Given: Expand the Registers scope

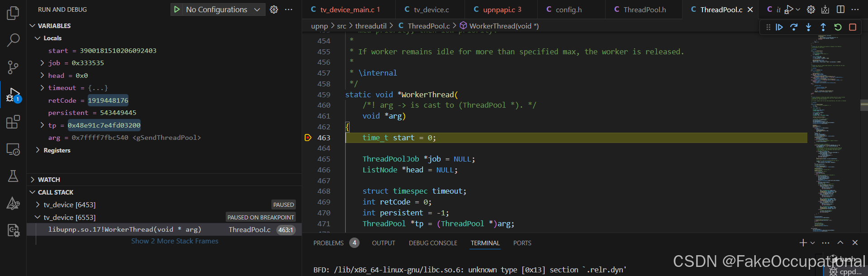Looking at the screenshot, I should 38,150.
